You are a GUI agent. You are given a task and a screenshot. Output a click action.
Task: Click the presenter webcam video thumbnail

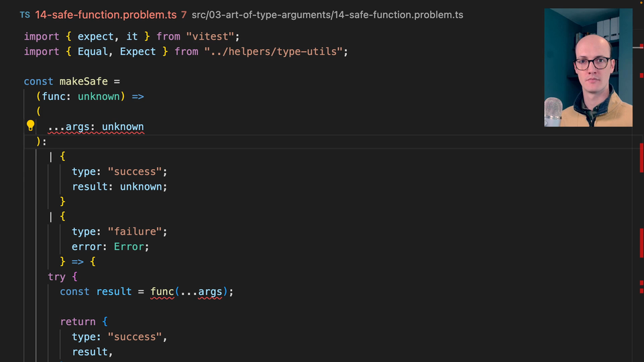pyautogui.click(x=588, y=67)
